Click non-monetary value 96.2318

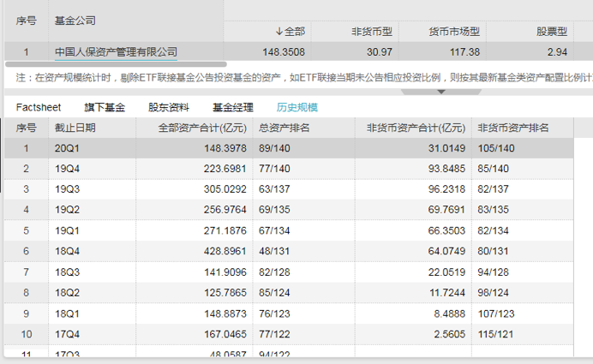pos(446,189)
